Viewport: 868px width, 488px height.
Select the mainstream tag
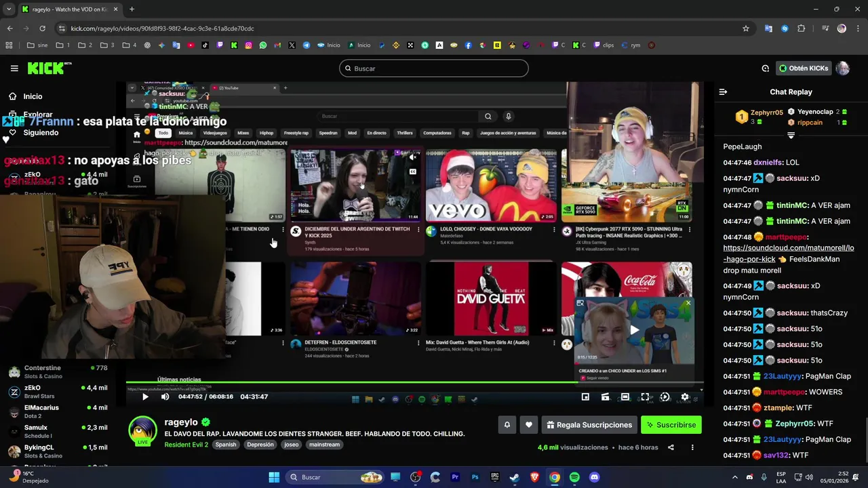(324, 445)
